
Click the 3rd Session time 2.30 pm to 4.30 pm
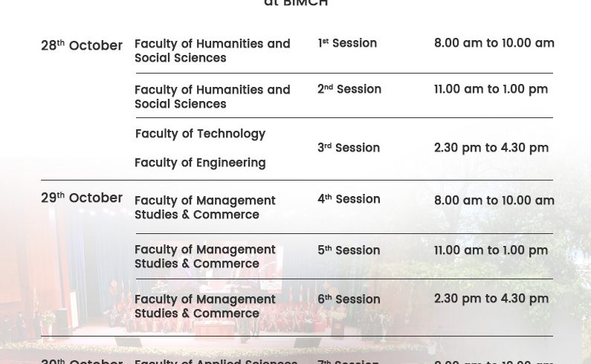[491, 148]
